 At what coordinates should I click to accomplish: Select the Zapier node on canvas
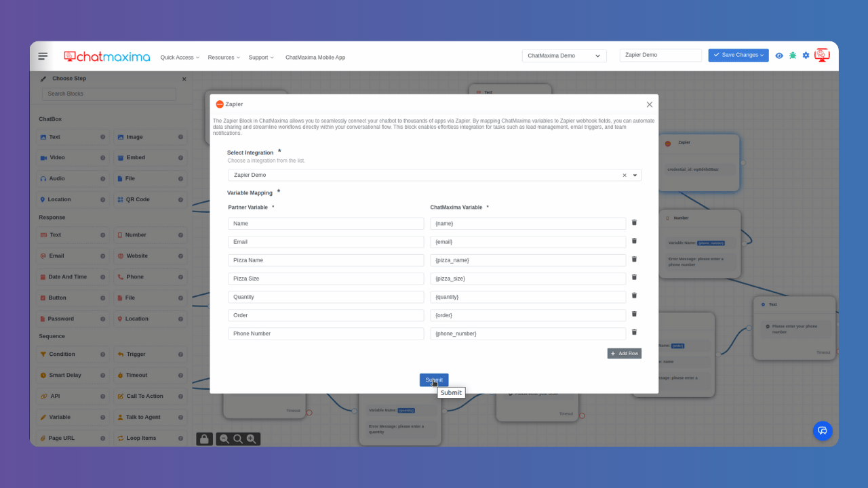[698, 162]
